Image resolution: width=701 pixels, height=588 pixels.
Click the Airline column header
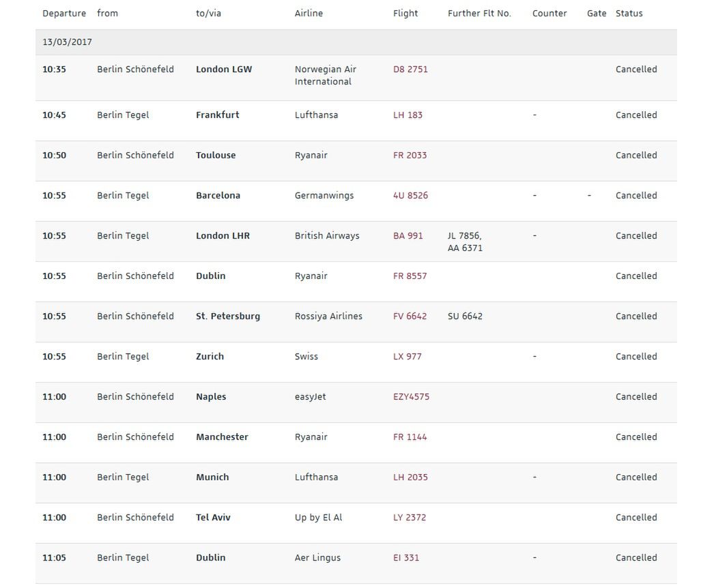[x=309, y=13]
